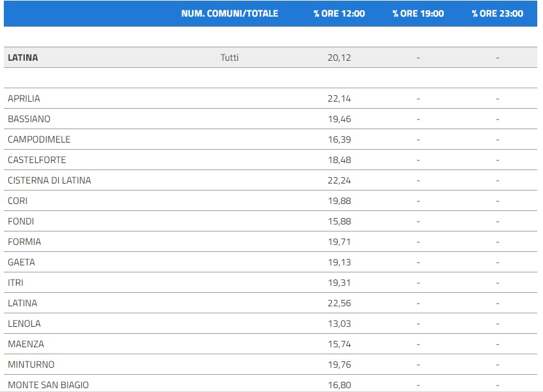The width and height of the screenshot is (543, 392).
Task: Select the % ORE 19:00 column header
Action: click(418, 13)
